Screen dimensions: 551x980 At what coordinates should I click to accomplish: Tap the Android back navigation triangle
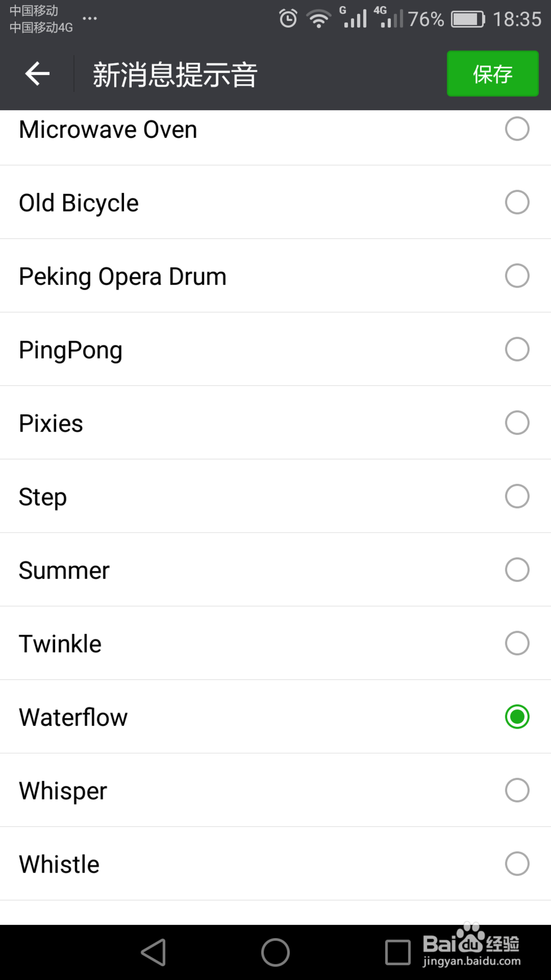click(x=154, y=952)
